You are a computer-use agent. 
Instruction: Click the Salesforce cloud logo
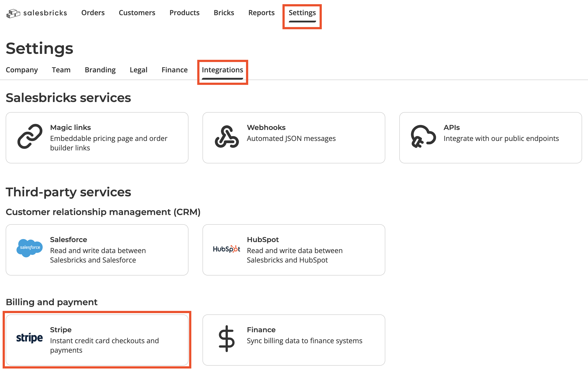tap(30, 248)
